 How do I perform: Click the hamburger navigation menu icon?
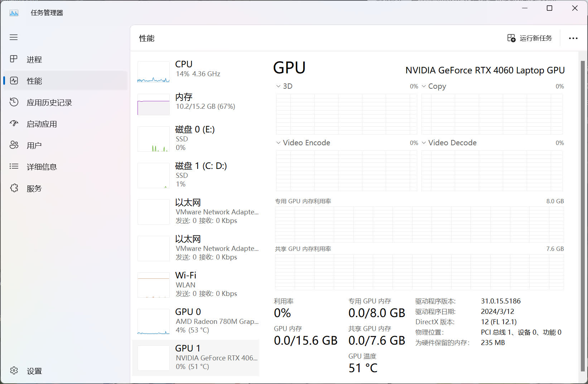click(x=14, y=37)
